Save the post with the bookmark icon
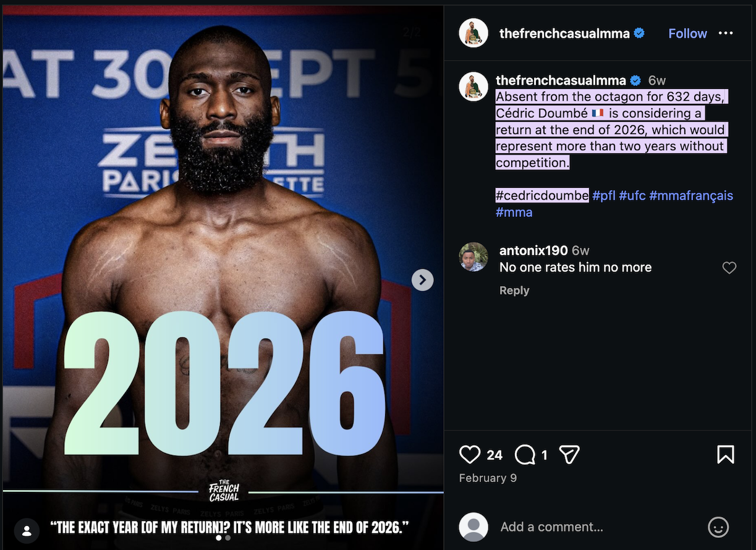 (x=725, y=455)
